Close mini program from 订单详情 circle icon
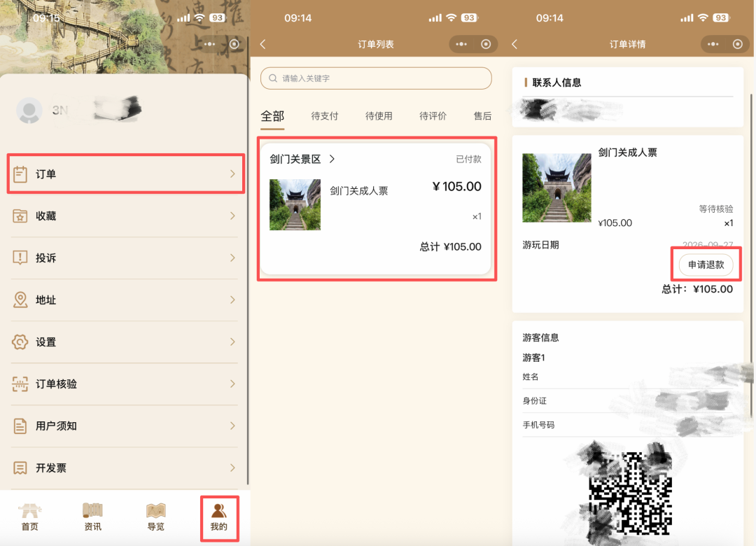 (738, 44)
